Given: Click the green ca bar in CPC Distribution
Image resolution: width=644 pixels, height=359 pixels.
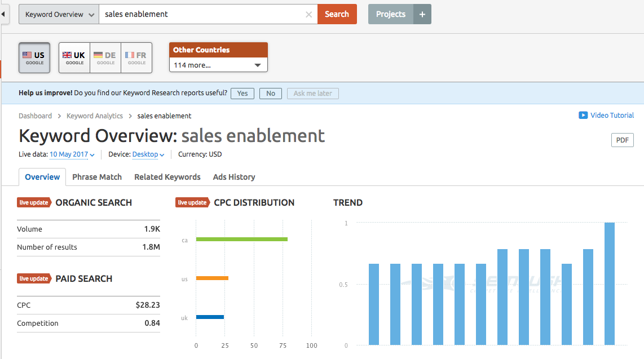Looking at the screenshot, I should (241, 240).
